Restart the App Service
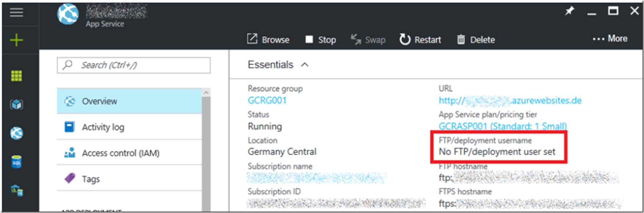Screen dimensions: 644x213 (420, 39)
